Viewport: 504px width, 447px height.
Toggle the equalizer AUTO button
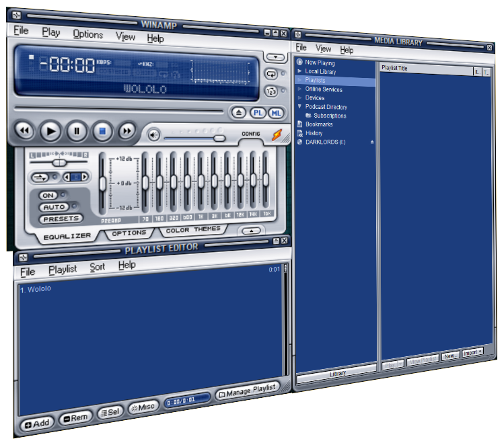pyautogui.click(x=54, y=207)
